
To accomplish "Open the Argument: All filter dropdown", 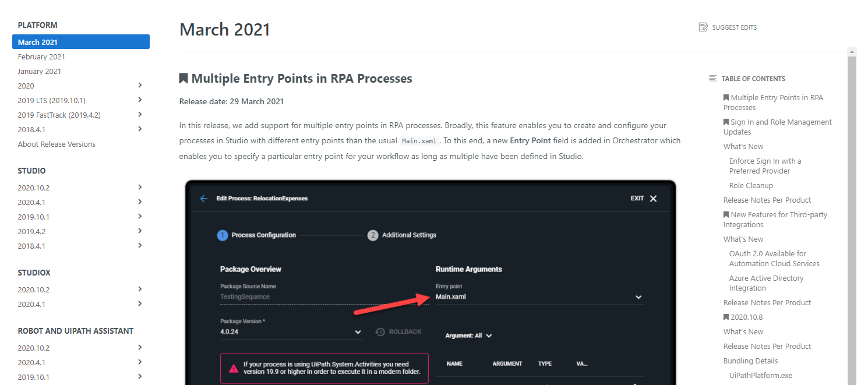I will 489,336.
